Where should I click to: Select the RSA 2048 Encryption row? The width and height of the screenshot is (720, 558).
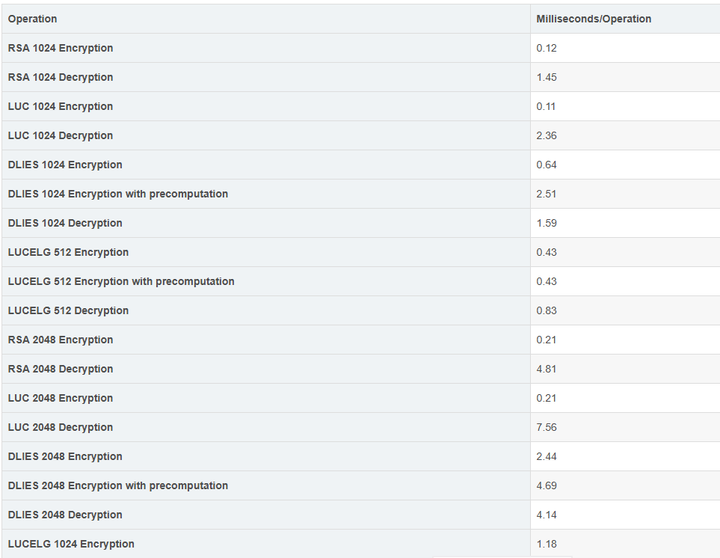tap(361, 340)
